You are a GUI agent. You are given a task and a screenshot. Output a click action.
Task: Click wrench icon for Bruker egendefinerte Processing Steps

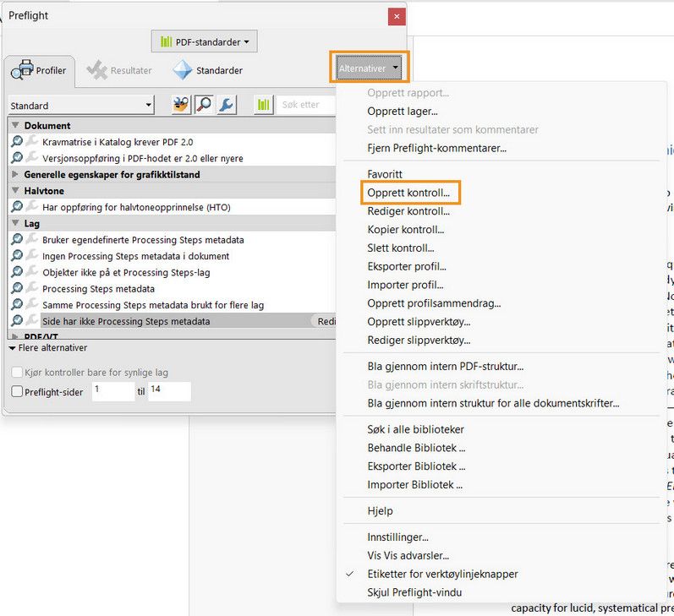click(x=32, y=239)
